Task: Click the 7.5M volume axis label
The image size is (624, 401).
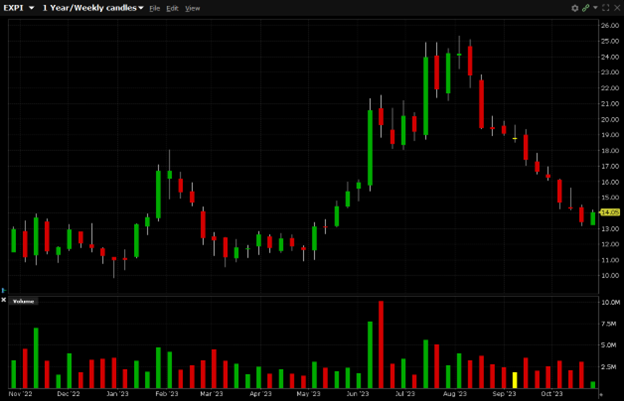Action: tap(611, 324)
